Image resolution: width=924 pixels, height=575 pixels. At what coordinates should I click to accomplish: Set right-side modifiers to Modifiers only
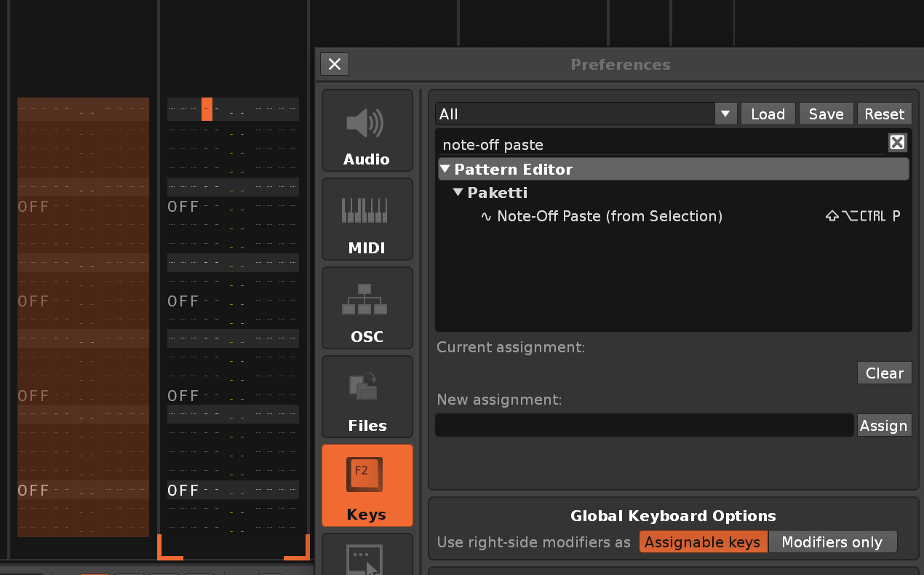tap(832, 542)
